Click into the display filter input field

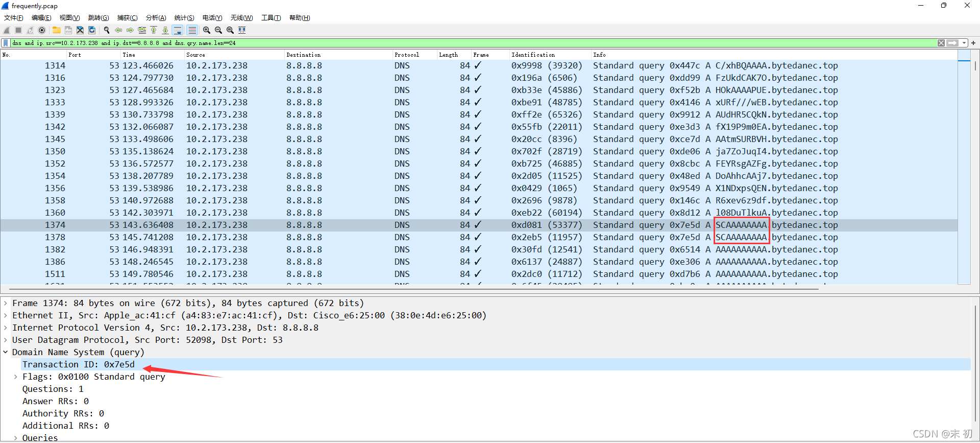[474, 43]
